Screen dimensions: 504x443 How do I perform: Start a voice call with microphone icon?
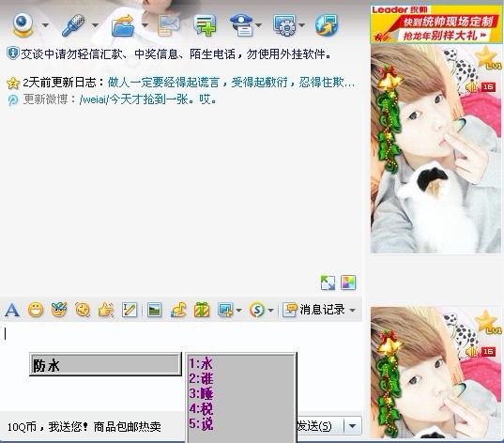coord(73,25)
